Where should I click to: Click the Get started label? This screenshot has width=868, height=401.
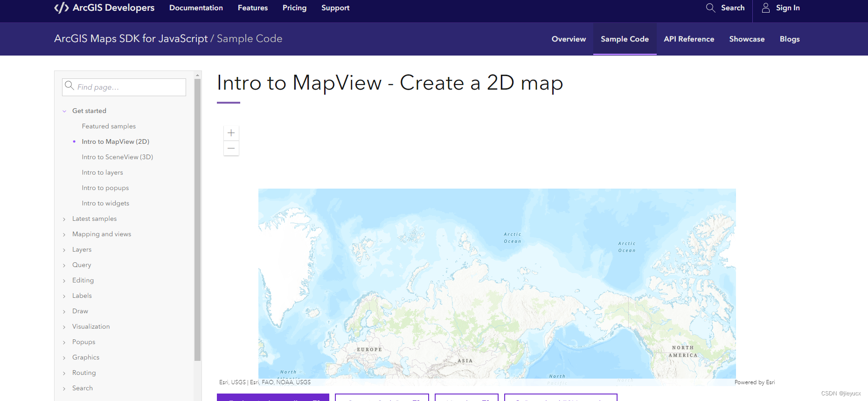89,111
